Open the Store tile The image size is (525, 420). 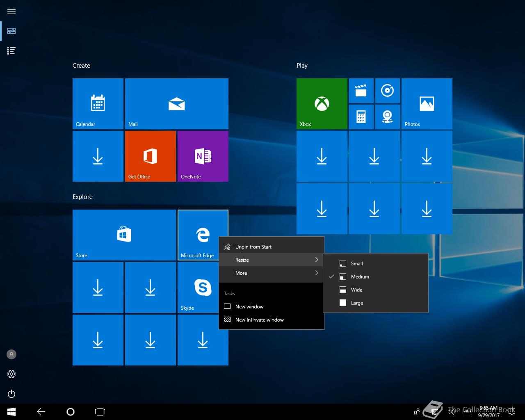tap(124, 235)
